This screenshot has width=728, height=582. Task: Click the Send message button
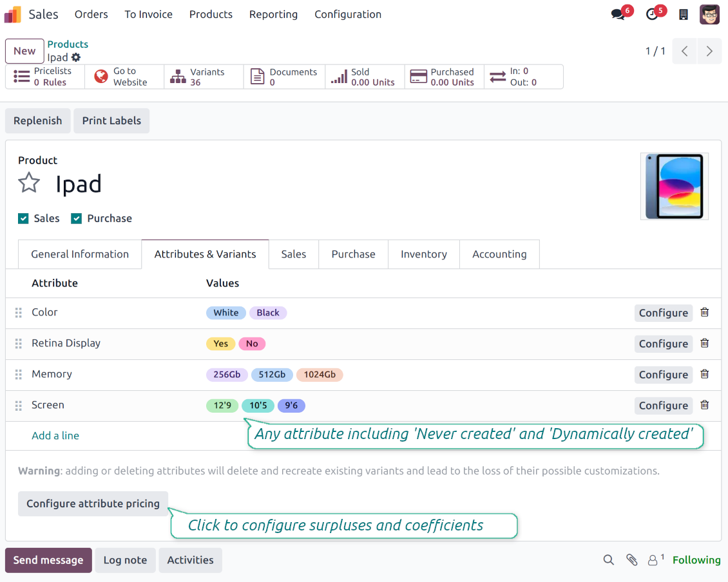(x=48, y=560)
